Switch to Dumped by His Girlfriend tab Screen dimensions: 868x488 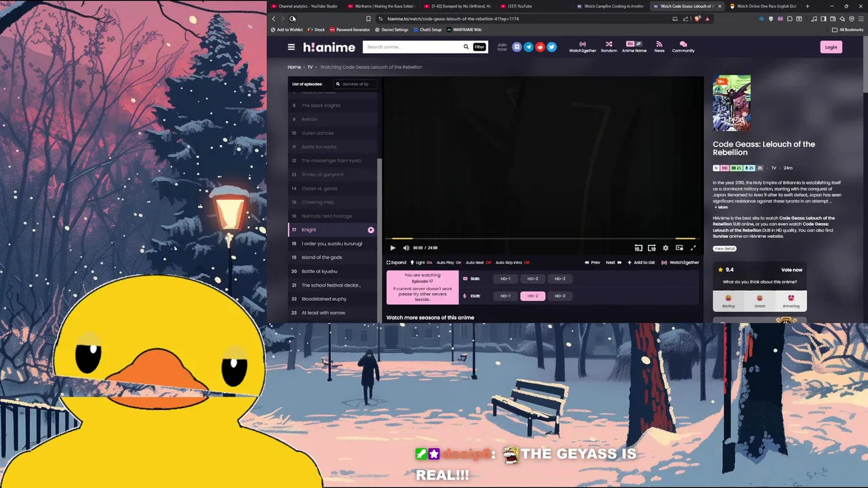(x=458, y=6)
